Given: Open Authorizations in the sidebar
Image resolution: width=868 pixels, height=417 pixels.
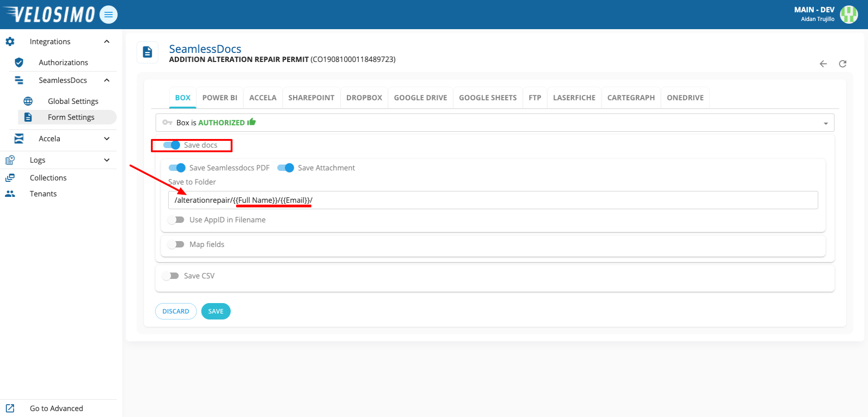Looking at the screenshot, I should coord(63,62).
